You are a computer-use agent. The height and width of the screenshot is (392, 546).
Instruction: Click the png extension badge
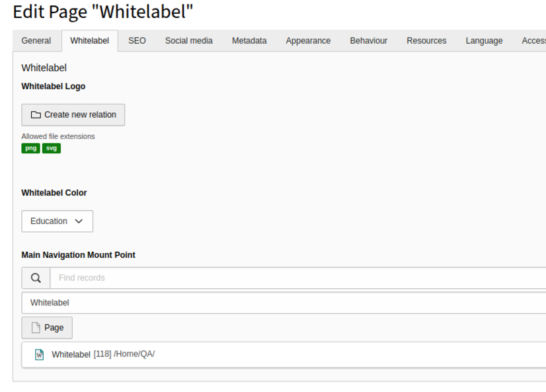coord(30,148)
